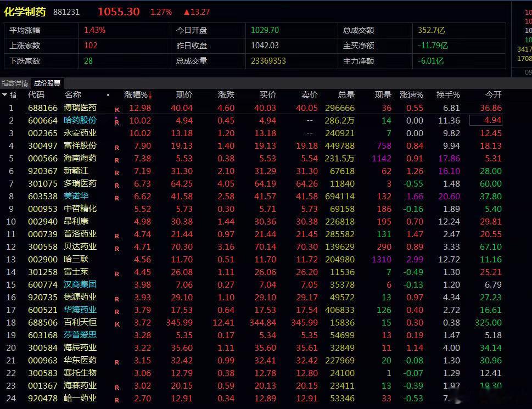The width and height of the screenshot is (532, 409).
Task: Click the R marker on 华东医药 row
Action: point(117,362)
